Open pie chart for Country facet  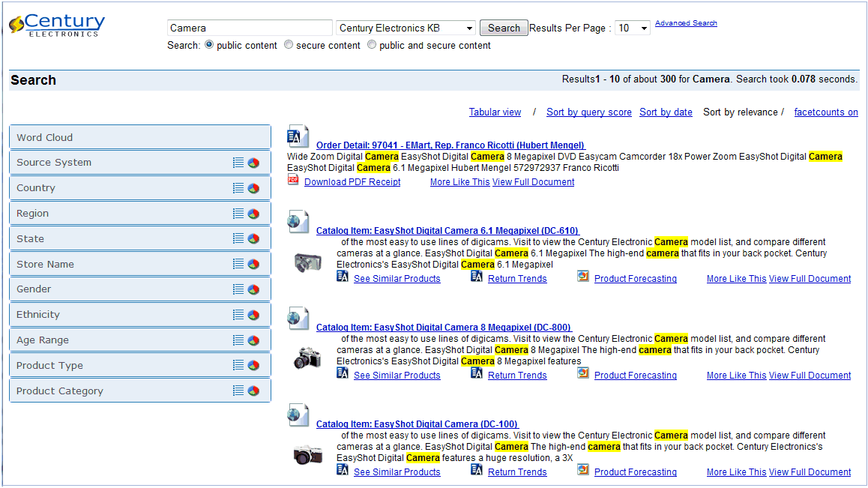(x=253, y=187)
